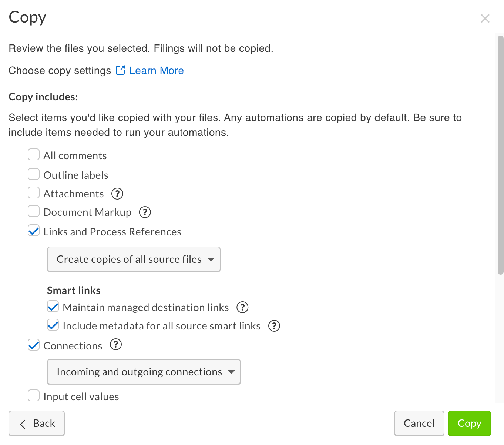Check the Outline labels option
The width and height of the screenshot is (504, 445).
click(x=34, y=174)
